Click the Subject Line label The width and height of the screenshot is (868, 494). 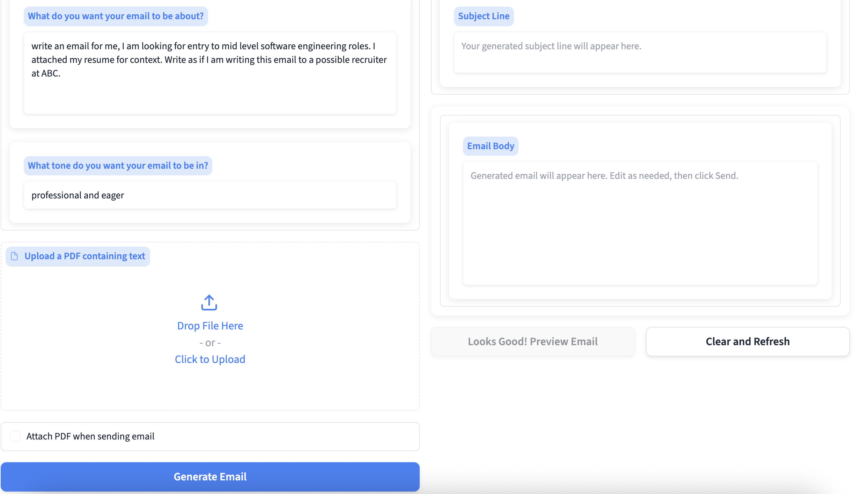tap(484, 16)
